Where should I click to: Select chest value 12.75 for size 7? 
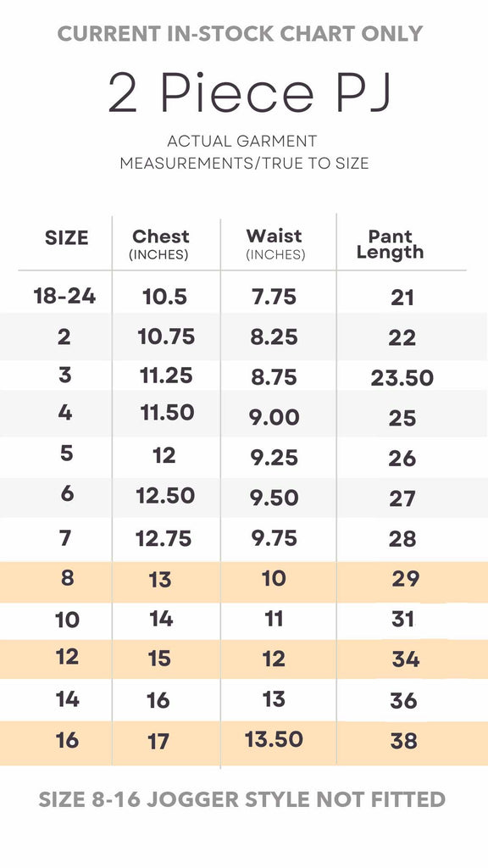[x=164, y=538]
